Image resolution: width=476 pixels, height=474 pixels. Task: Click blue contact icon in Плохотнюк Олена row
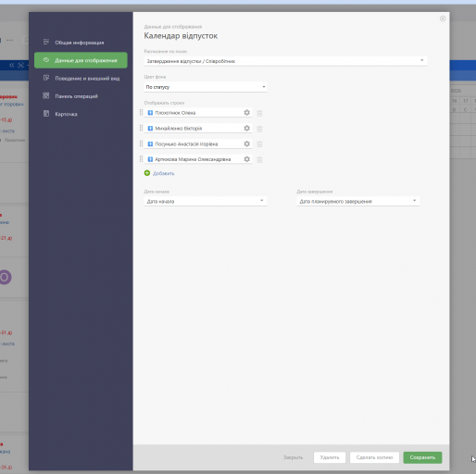150,113
